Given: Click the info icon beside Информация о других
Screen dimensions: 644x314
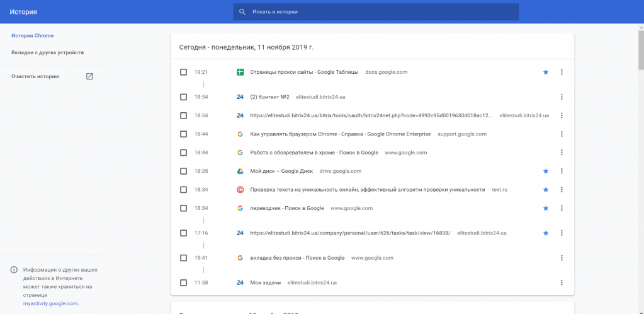Looking at the screenshot, I should tap(14, 270).
